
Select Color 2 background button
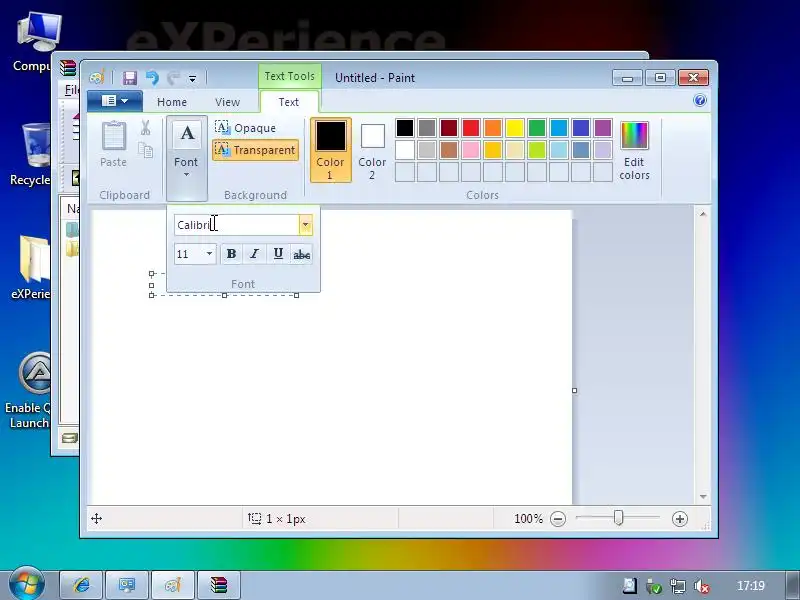pyautogui.click(x=372, y=150)
